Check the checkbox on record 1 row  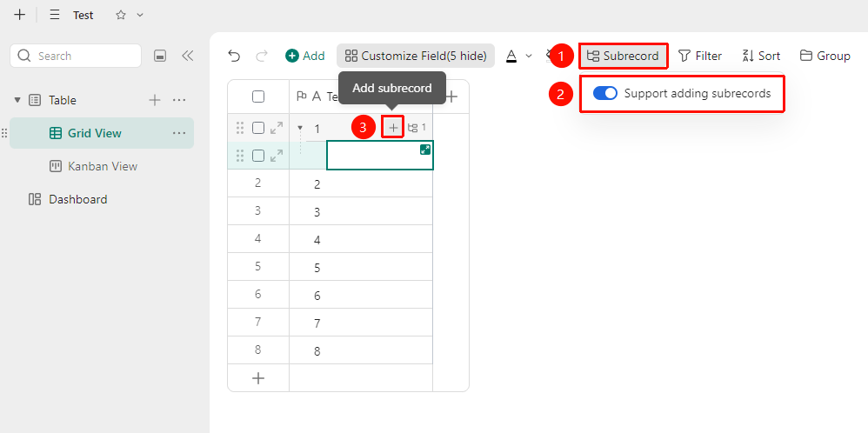pyautogui.click(x=258, y=129)
